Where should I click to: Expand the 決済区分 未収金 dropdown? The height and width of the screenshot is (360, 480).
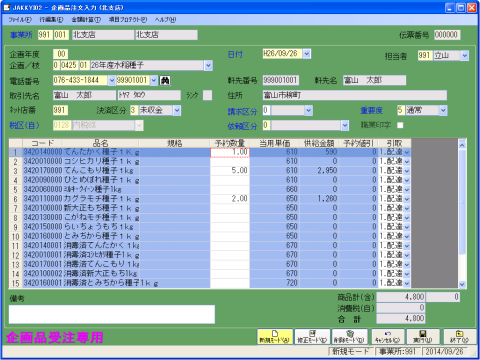point(177,110)
